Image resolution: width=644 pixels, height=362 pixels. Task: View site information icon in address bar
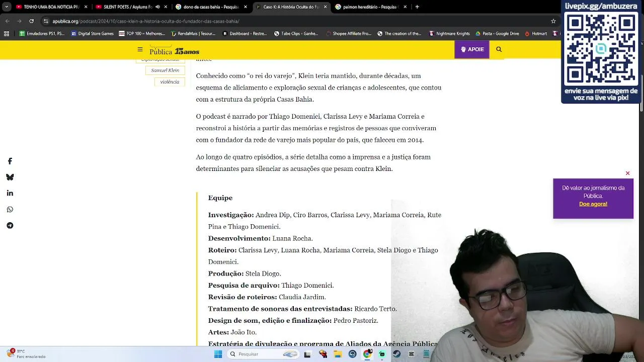(x=46, y=21)
